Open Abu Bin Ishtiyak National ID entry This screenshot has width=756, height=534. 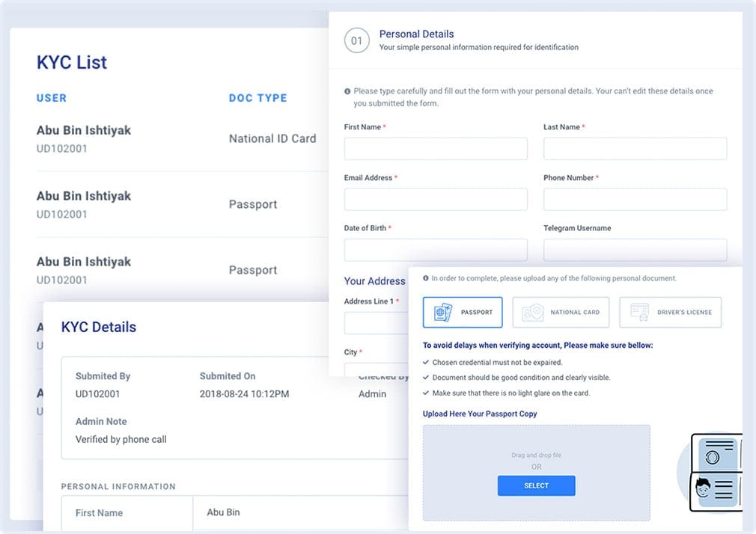point(84,131)
